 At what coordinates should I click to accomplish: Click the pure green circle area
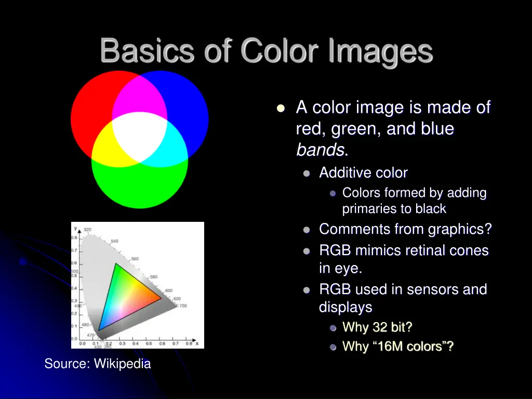pyautogui.click(x=139, y=187)
